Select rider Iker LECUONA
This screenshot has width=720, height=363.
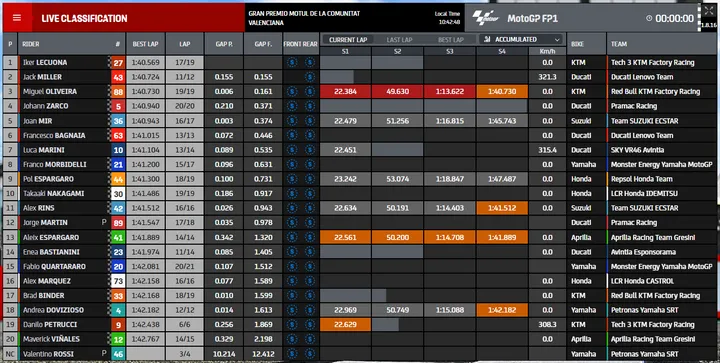click(x=45, y=62)
